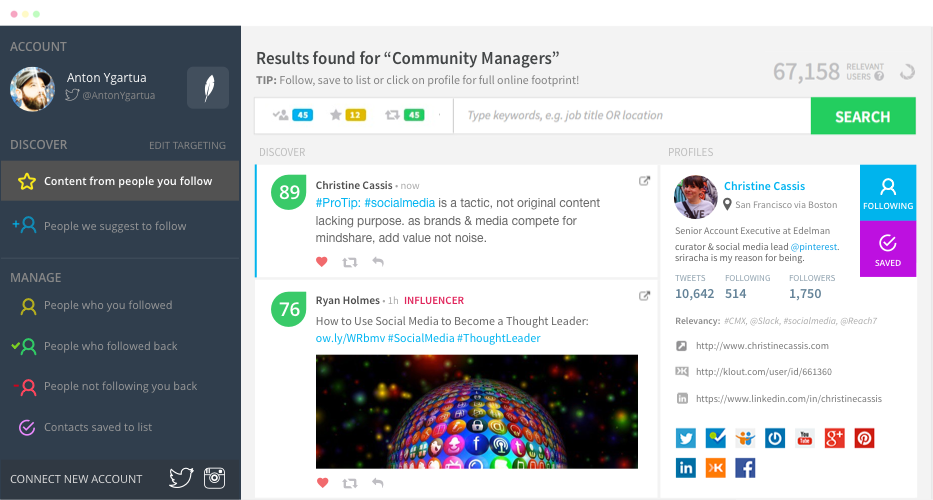This screenshot has height=500, width=933.
Task: Reply to Christine Cassis's tweet
Action: point(378,262)
